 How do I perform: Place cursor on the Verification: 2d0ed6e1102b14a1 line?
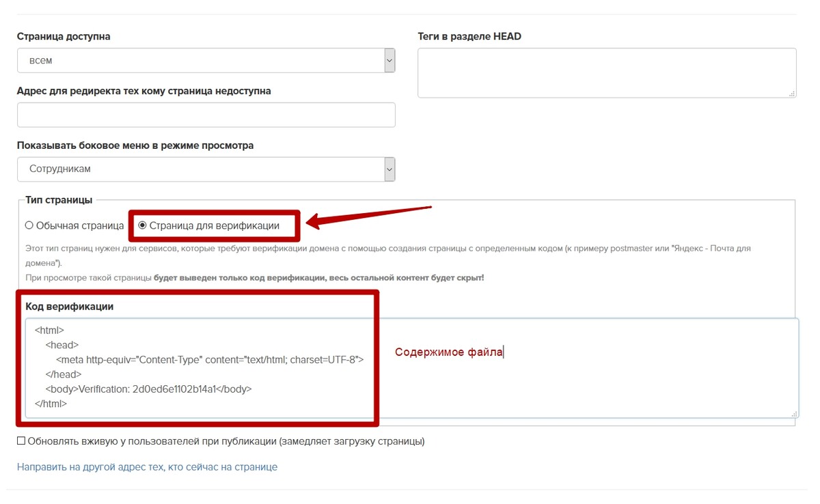click(x=149, y=389)
